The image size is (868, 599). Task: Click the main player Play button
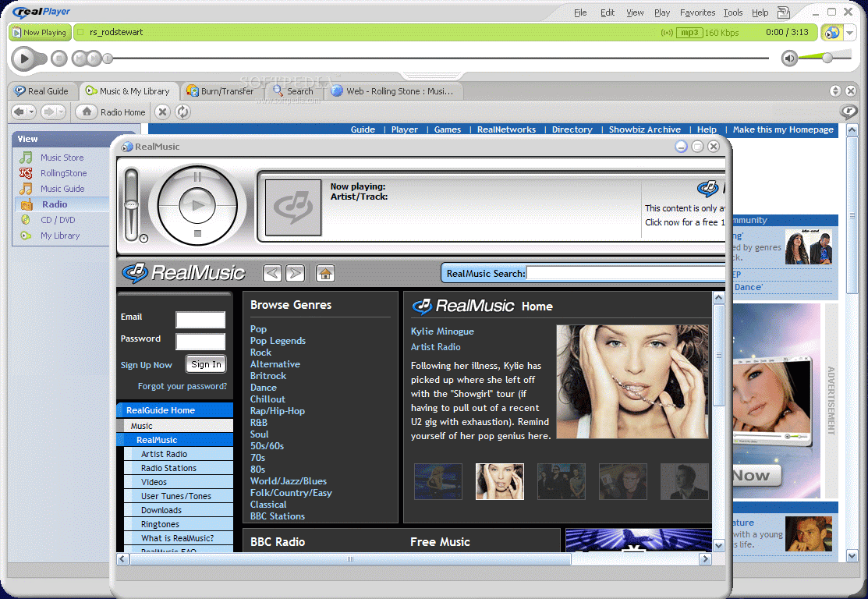point(23,58)
